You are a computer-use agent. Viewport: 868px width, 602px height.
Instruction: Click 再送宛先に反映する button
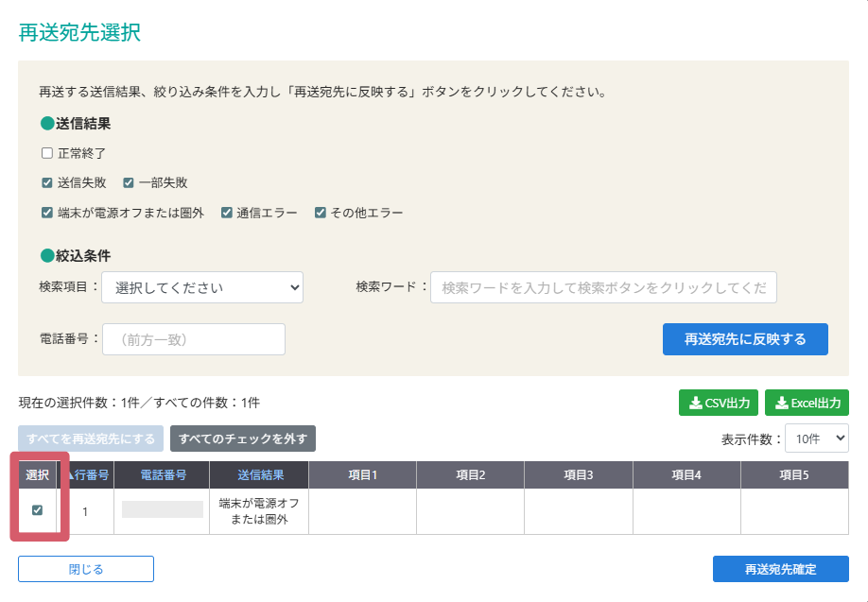tap(745, 338)
